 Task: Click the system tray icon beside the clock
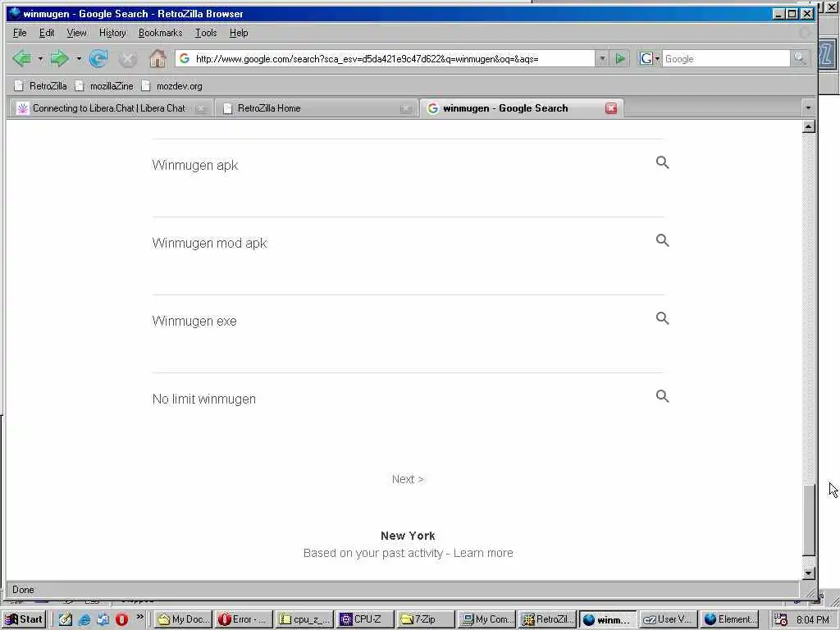click(x=781, y=619)
